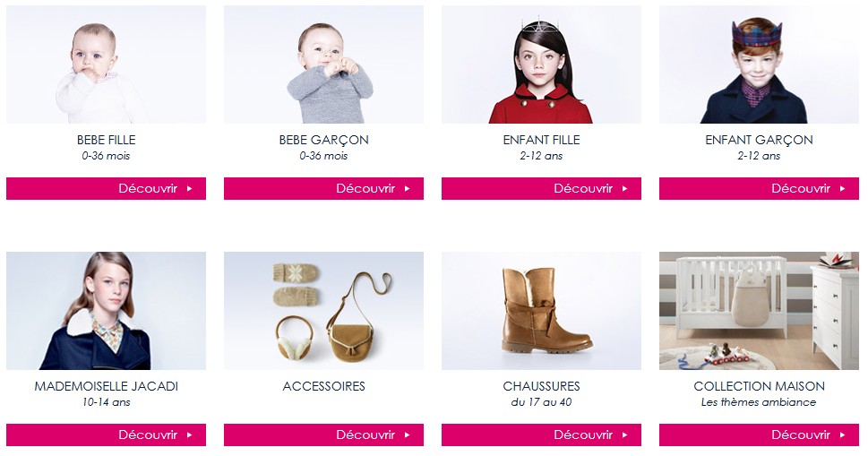This screenshot has width=868, height=456.
Task: Click the COLLECTION MAISON title text
Action: 759,386
